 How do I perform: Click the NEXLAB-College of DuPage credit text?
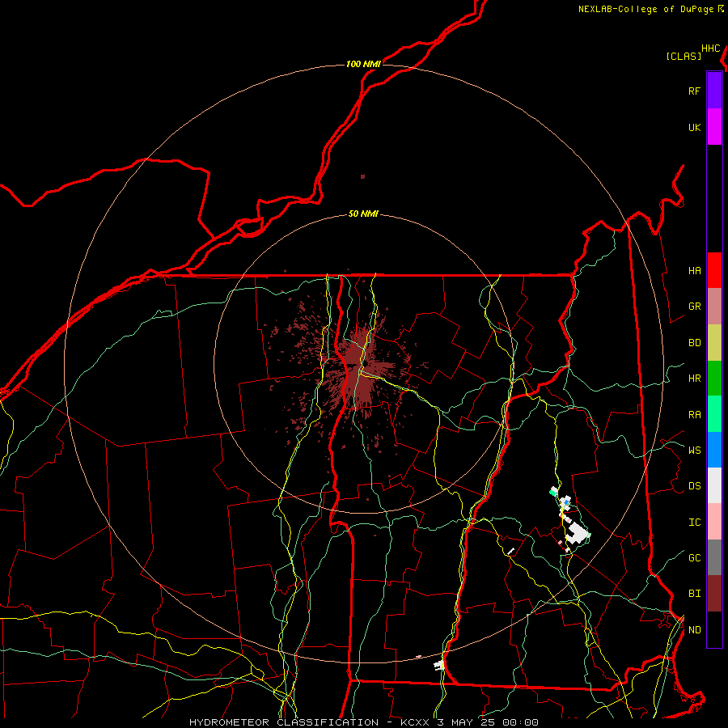[x=645, y=9]
